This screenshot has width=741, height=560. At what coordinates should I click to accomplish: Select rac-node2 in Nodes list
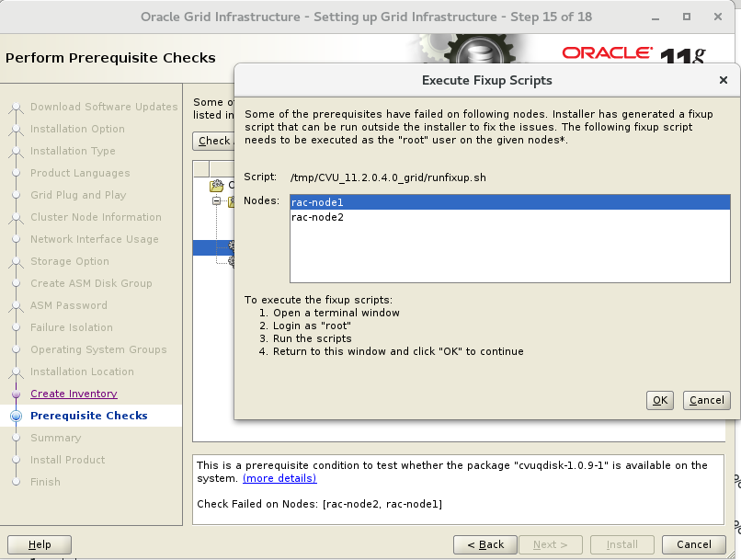coord(510,217)
